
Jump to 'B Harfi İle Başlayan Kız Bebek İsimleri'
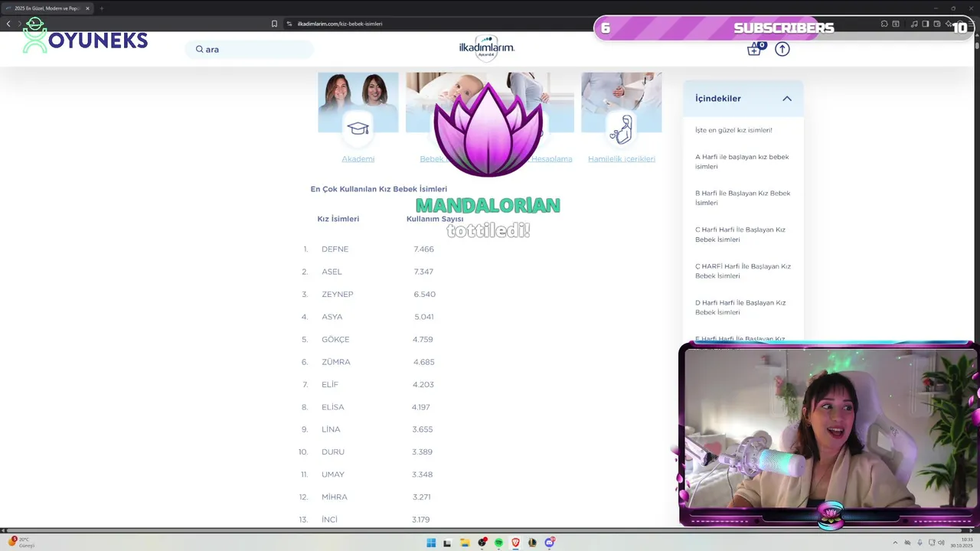(x=743, y=198)
